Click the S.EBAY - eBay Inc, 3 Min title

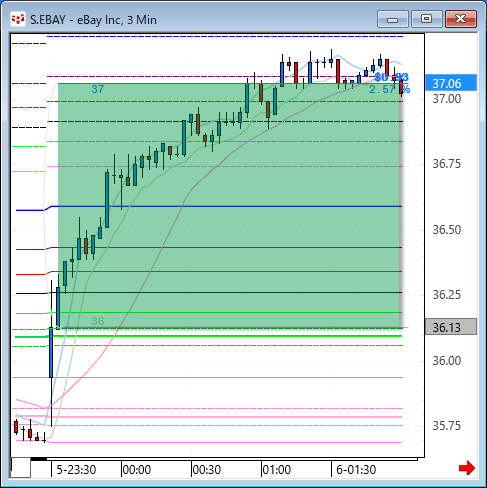tap(93, 20)
